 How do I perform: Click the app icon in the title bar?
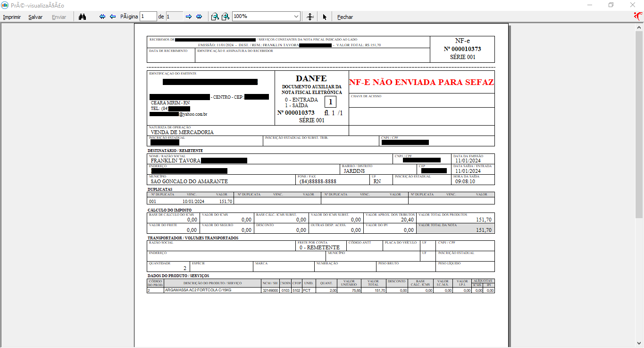coord(5,5)
